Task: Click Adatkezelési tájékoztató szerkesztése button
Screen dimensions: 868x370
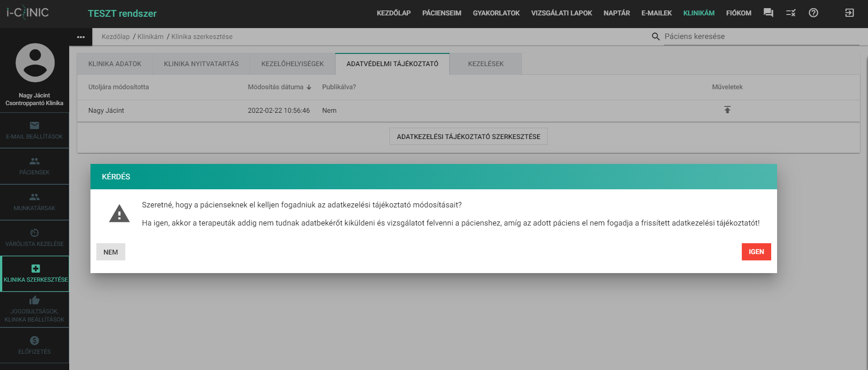Action: pos(468,136)
